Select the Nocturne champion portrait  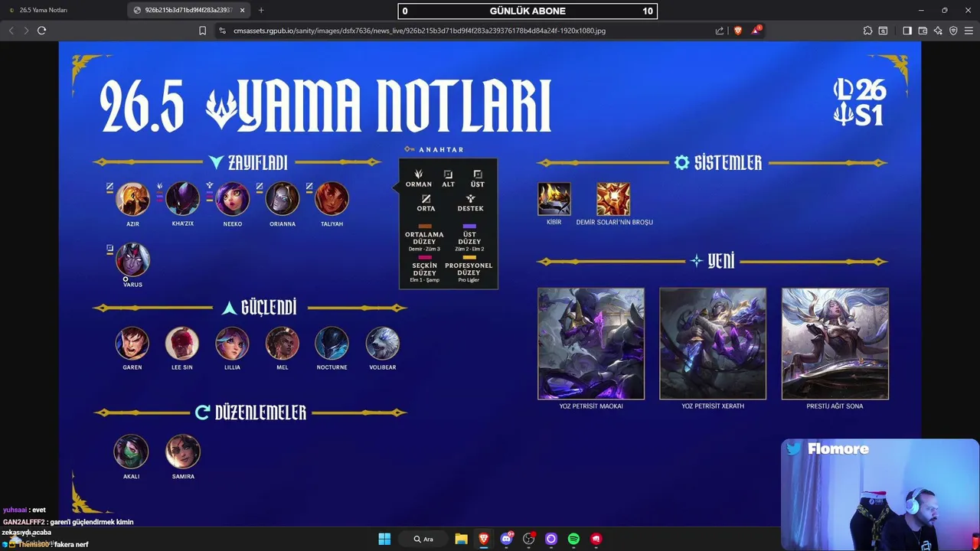pos(332,344)
